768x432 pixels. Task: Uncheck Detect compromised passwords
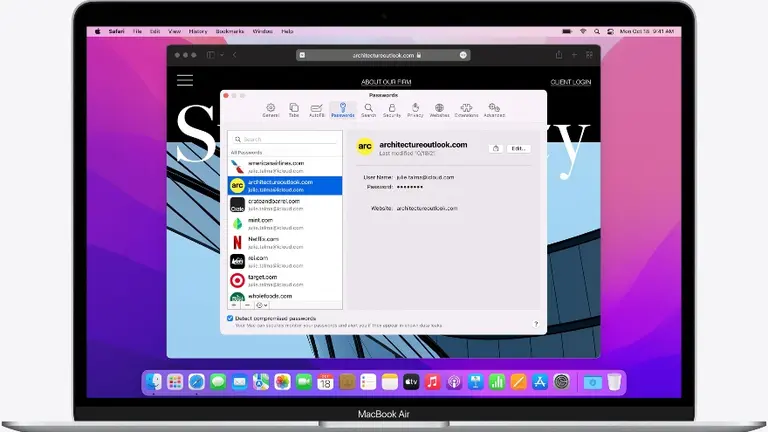pos(230,318)
